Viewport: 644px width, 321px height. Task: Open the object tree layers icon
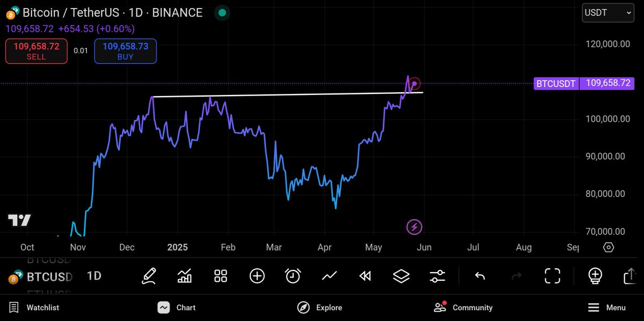pos(401,276)
